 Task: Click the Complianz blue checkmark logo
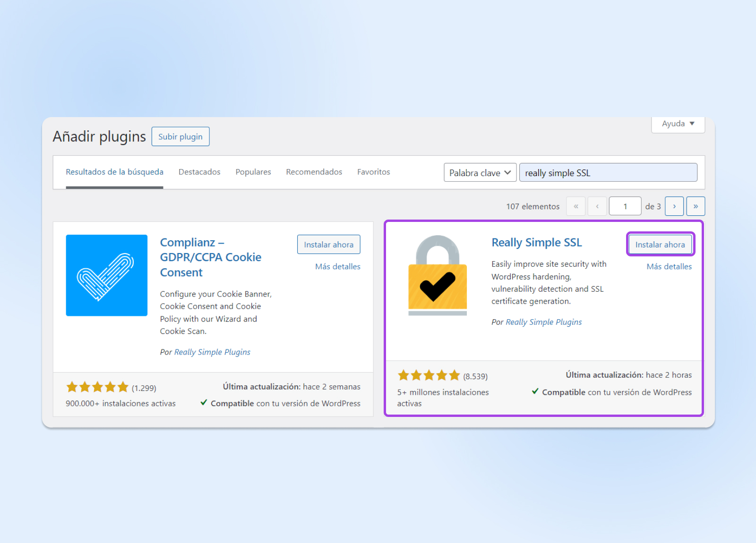pos(106,275)
